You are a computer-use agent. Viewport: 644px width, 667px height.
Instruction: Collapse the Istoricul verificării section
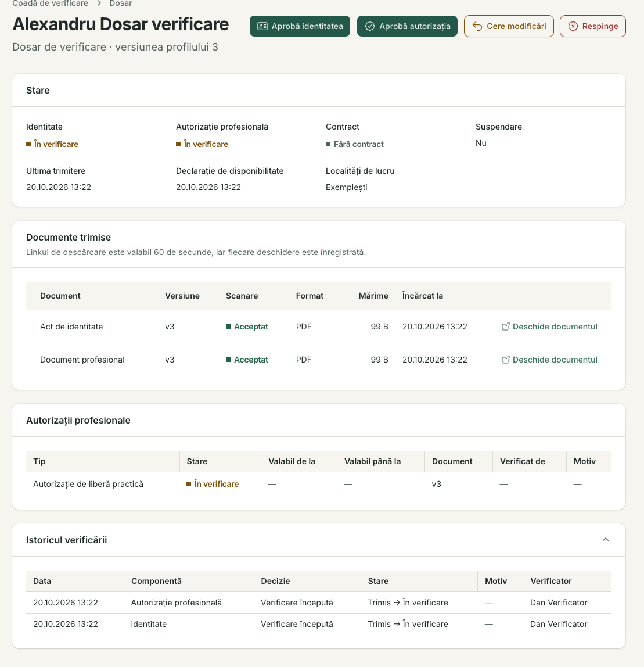pyautogui.click(x=606, y=540)
